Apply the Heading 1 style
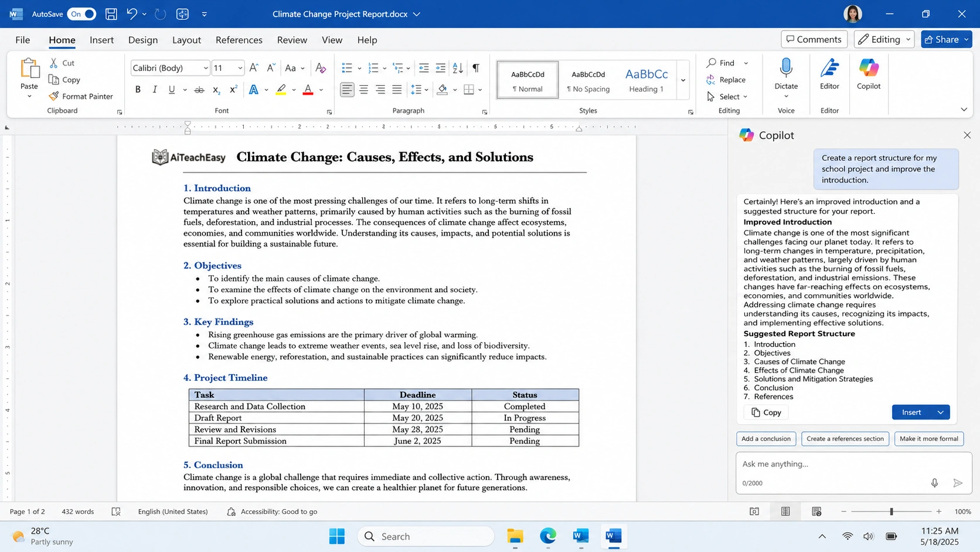The width and height of the screenshot is (980, 552). click(646, 80)
